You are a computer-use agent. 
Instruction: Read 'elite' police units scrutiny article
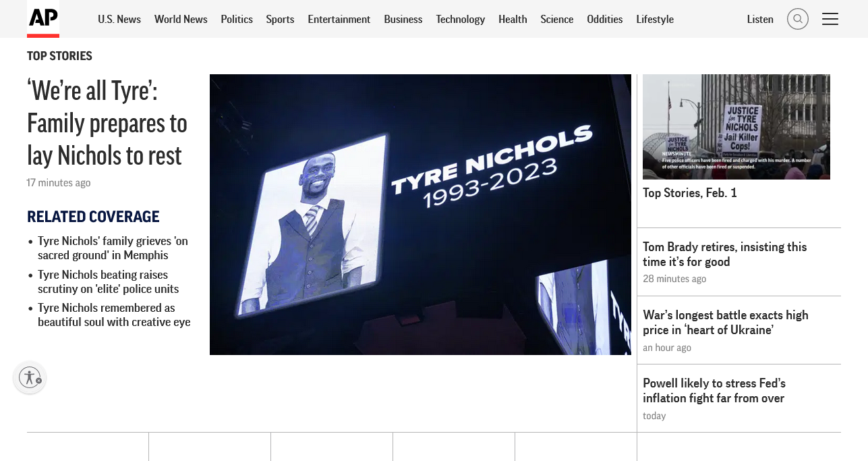pyautogui.click(x=108, y=281)
